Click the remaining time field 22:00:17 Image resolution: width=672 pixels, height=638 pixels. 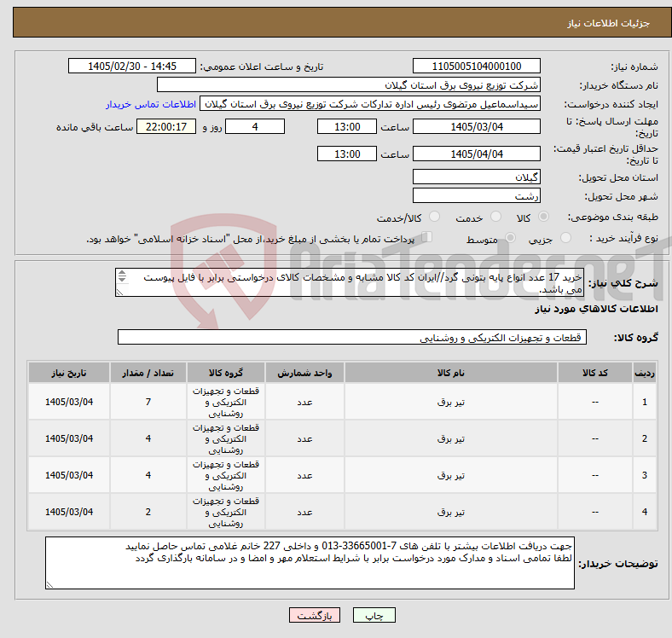click(x=165, y=127)
